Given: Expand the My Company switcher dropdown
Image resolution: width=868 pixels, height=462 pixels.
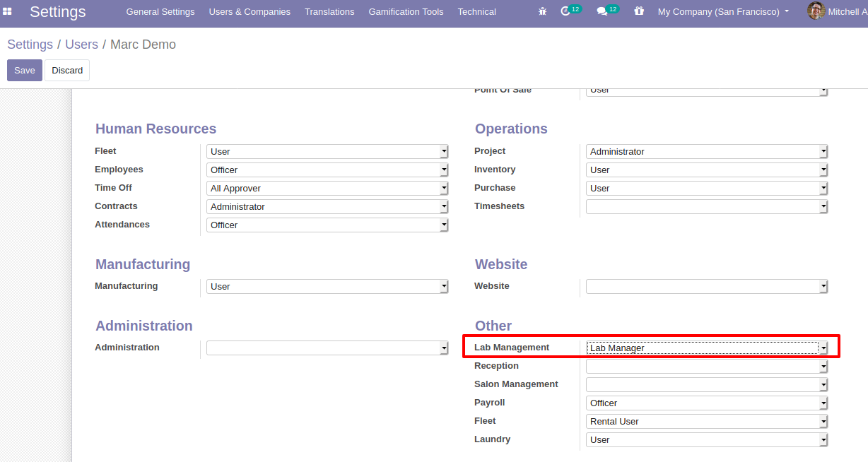Looking at the screenshot, I should coord(723,11).
